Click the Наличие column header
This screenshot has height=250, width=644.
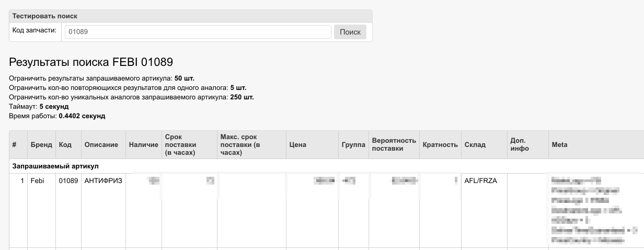click(143, 145)
